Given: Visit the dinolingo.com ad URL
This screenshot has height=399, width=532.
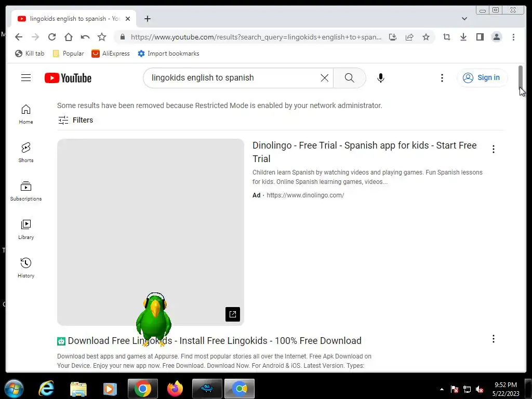Looking at the screenshot, I should (305, 195).
